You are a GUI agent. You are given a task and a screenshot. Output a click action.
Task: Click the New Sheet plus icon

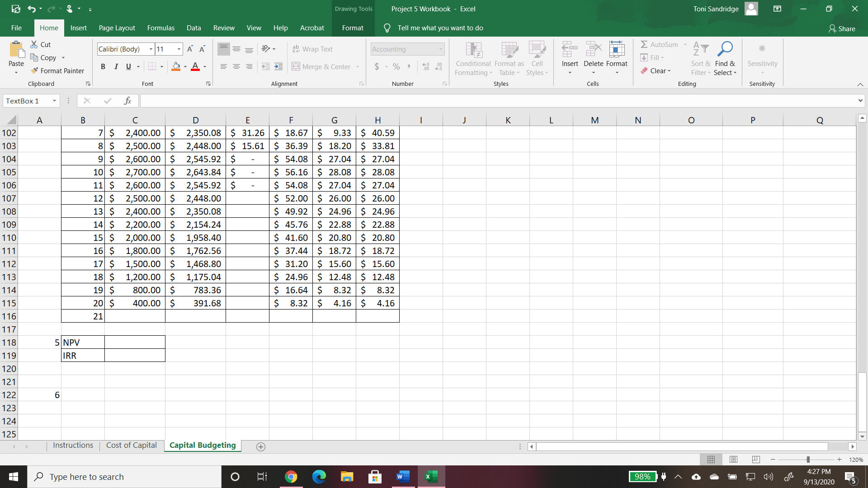261,446
